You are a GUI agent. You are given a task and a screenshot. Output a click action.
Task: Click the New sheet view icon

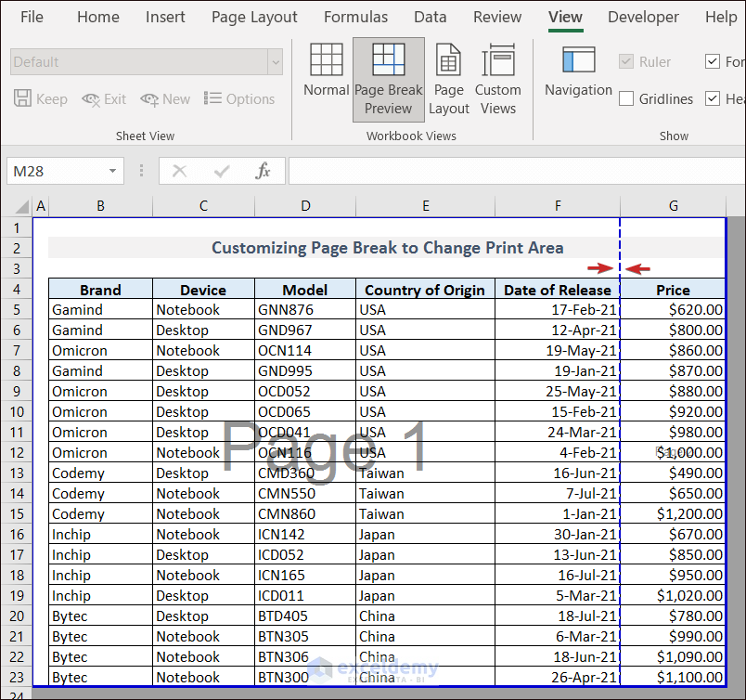(x=165, y=99)
